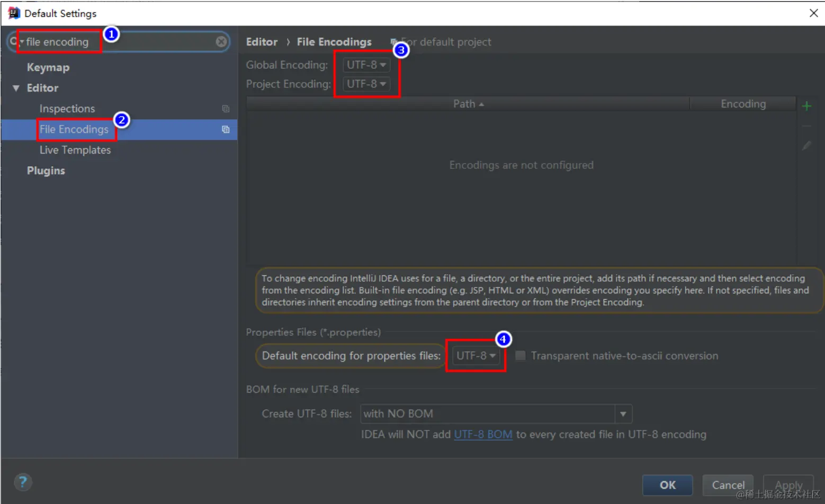Image resolution: width=825 pixels, height=504 pixels.
Task: Click the 'Project Encoding:' label
Action: point(288,84)
